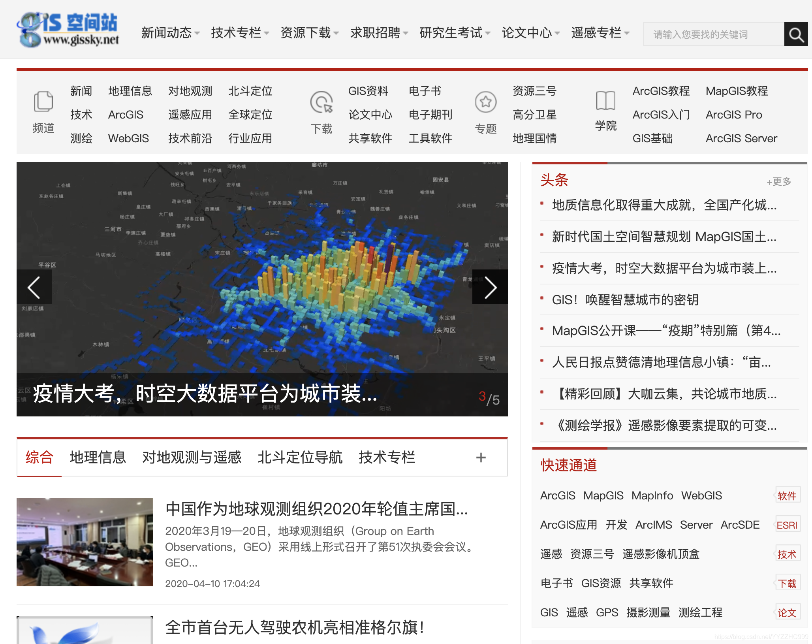Click plus icon beside category tabs
Image resolution: width=812 pixels, height=644 pixels.
pyautogui.click(x=481, y=458)
